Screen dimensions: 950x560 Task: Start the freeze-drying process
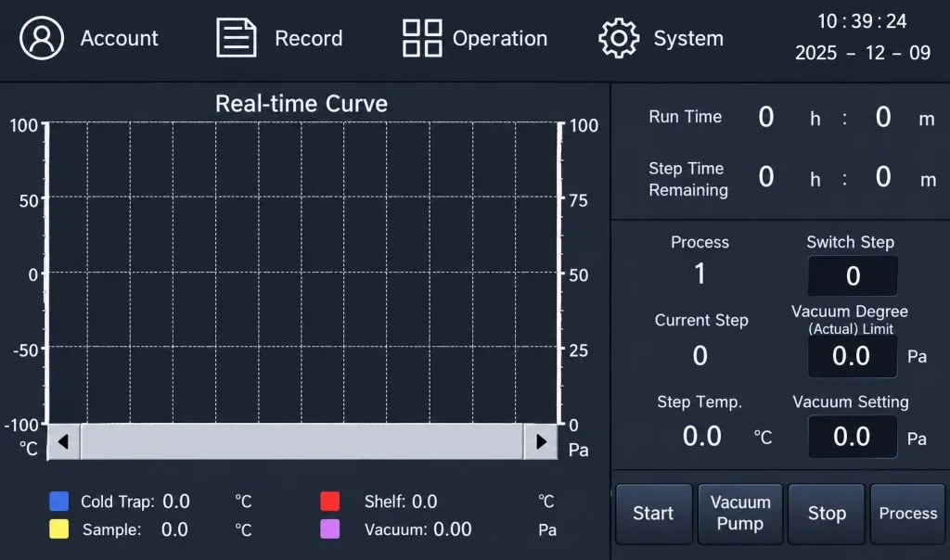[654, 514]
